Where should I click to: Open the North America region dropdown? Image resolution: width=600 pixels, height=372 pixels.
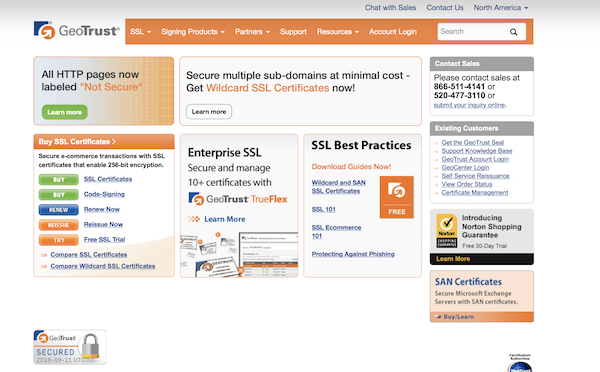501,8
